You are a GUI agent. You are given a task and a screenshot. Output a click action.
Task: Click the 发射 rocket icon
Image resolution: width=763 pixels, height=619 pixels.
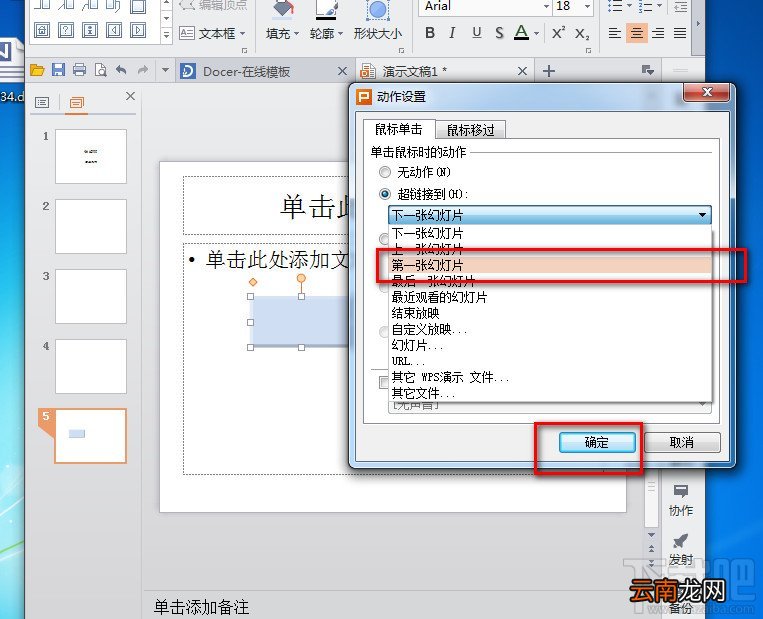(x=680, y=550)
